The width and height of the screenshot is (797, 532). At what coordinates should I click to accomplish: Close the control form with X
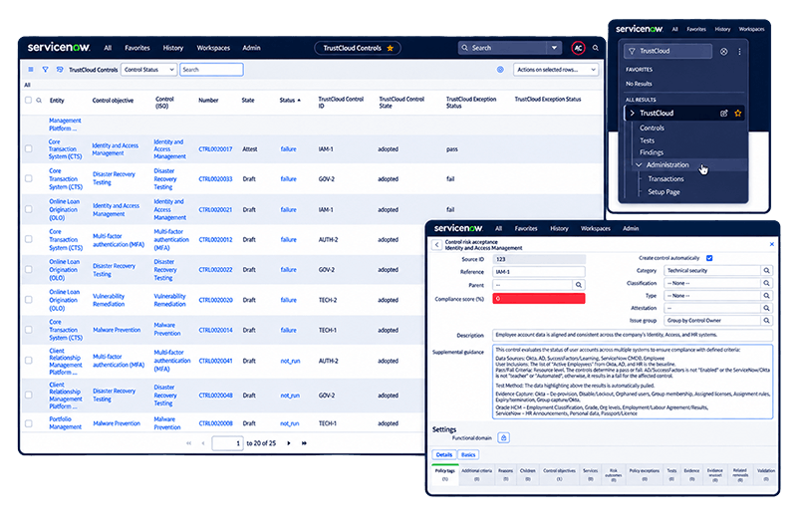771,244
